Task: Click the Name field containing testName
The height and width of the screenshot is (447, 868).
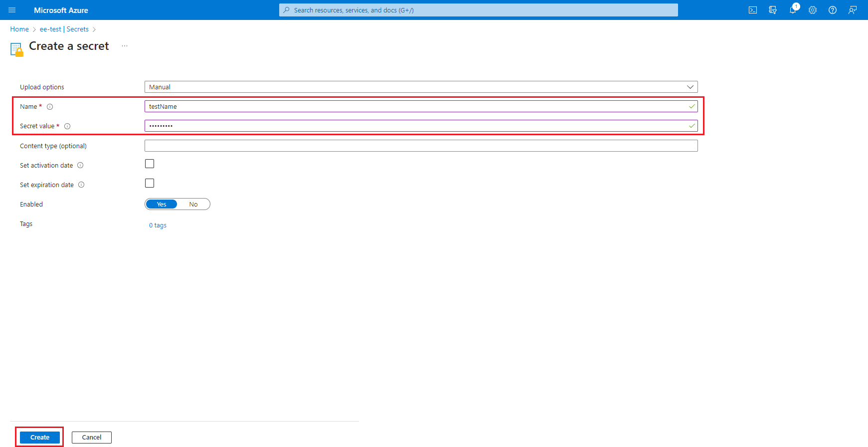Action: coord(421,106)
